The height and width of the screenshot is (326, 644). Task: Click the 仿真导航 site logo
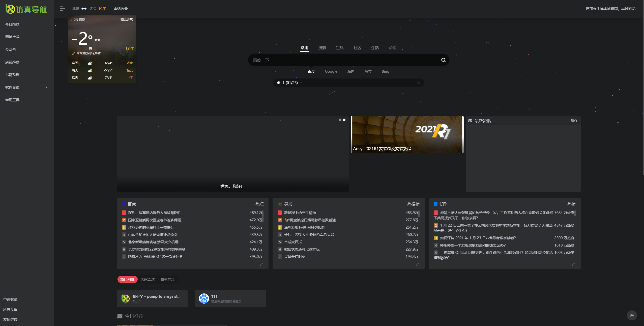[x=26, y=9]
